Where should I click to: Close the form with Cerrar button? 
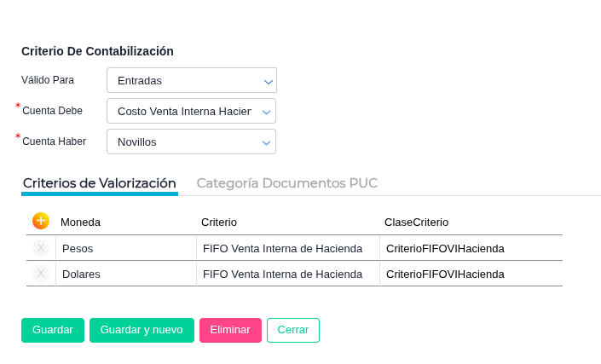tap(293, 330)
